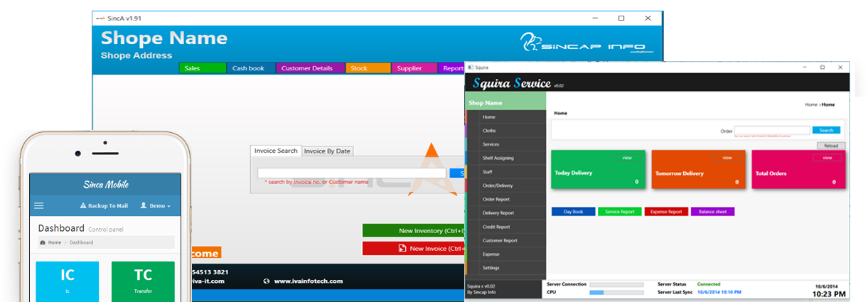Select Cloths in Squira sidebar
This screenshot has height=302, width=868.
point(505,131)
